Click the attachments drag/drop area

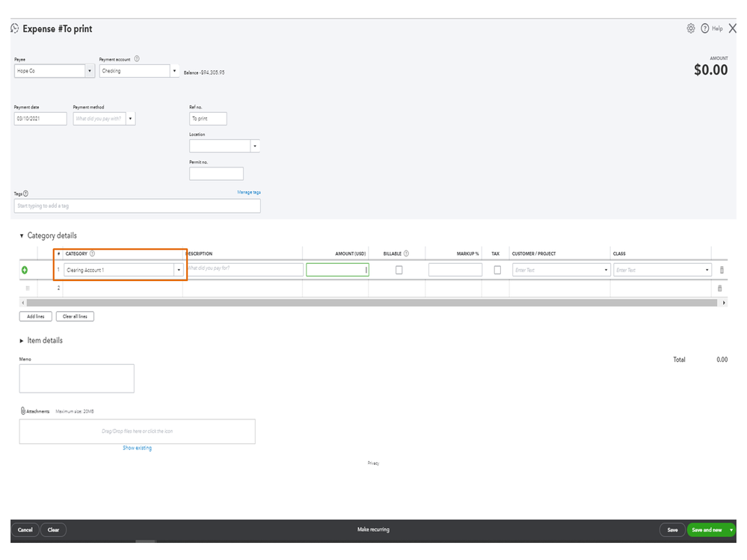[x=137, y=431]
